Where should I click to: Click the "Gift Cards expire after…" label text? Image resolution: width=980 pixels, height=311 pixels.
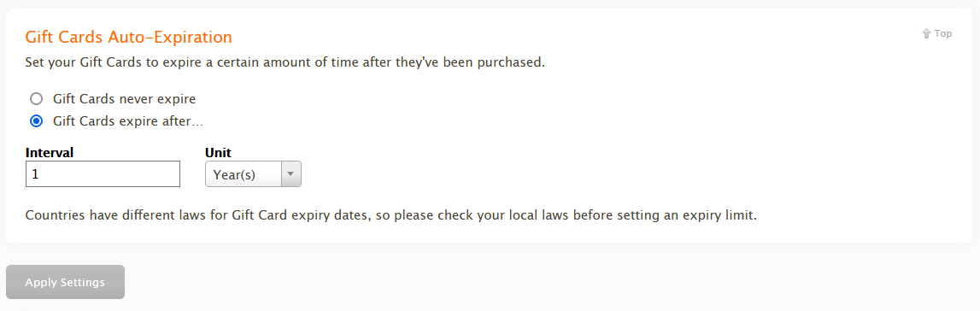coord(128,121)
